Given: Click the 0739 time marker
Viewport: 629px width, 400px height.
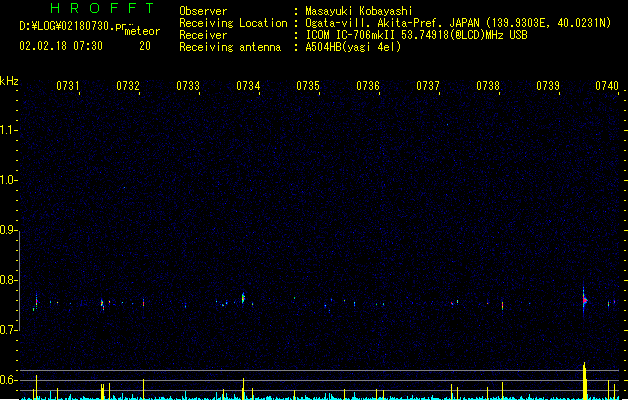Looking at the screenshot, I should click(x=548, y=86).
